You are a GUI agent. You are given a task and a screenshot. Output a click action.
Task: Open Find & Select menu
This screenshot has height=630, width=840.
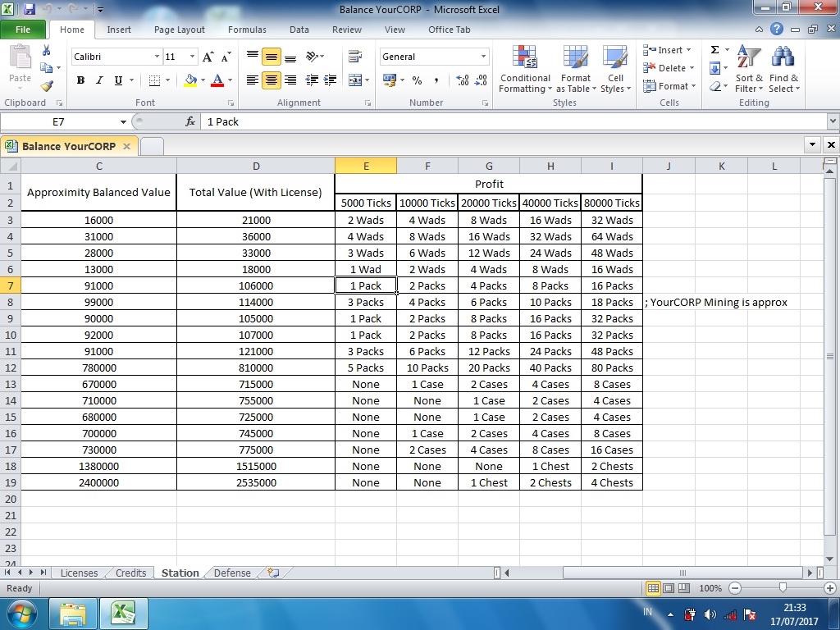point(783,70)
